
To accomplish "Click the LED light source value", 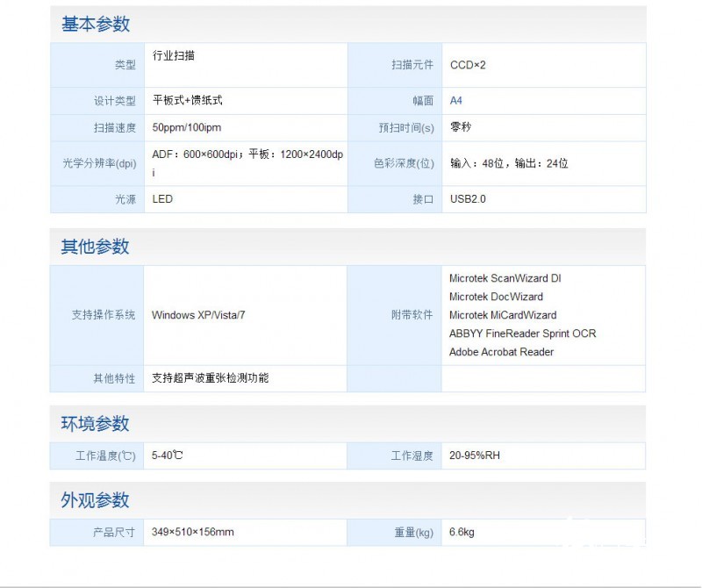I will coord(162,199).
